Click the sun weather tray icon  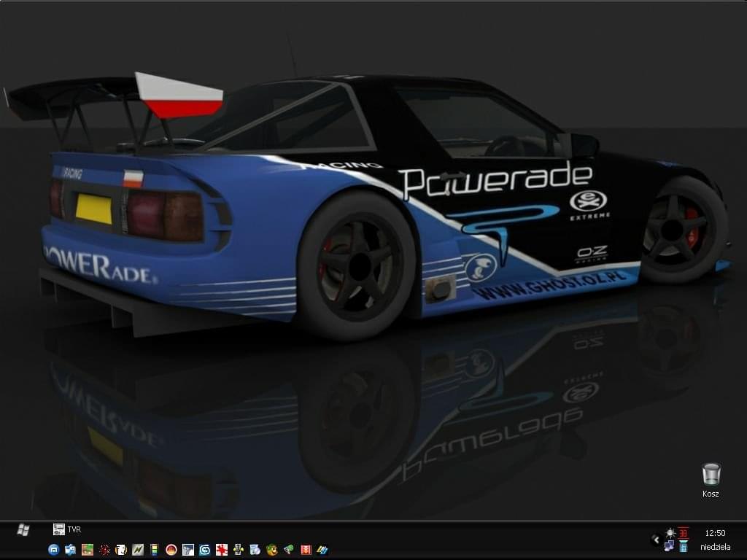(670, 533)
